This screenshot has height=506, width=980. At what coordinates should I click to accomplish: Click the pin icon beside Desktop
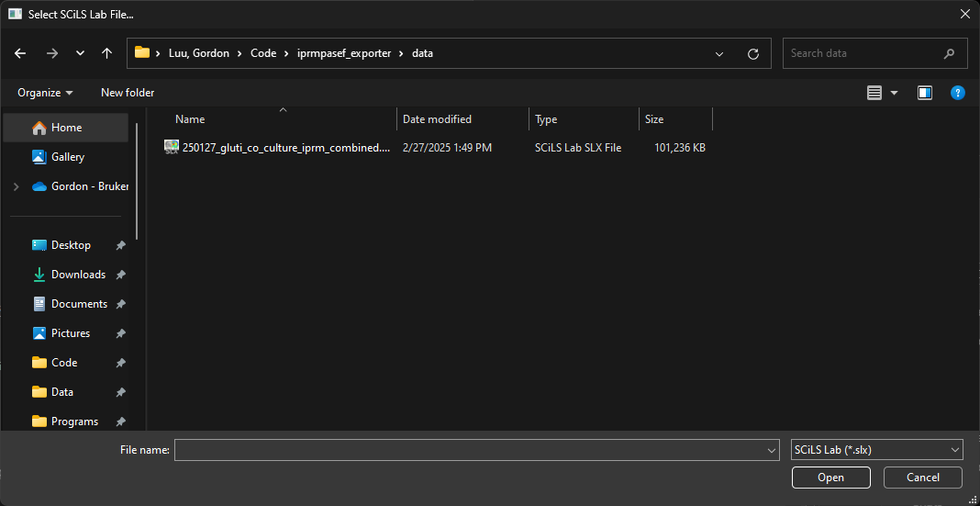(x=120, y=246)
